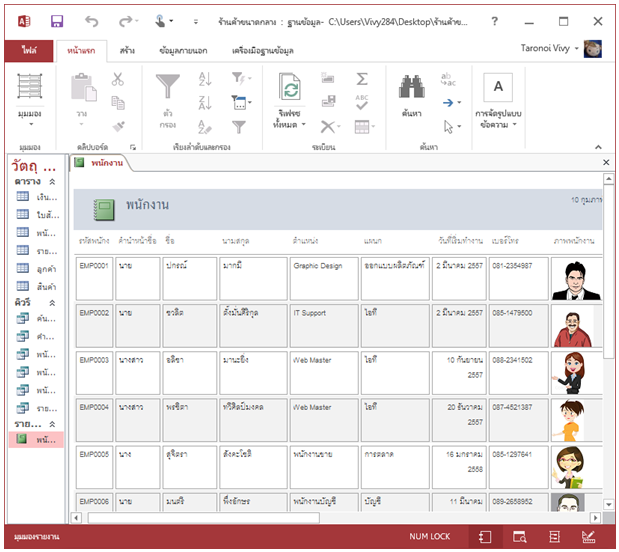The height and width of the screenshot is (552, 619).
Task: Click the Refresh All icon
Action: [x=290, y=90]
